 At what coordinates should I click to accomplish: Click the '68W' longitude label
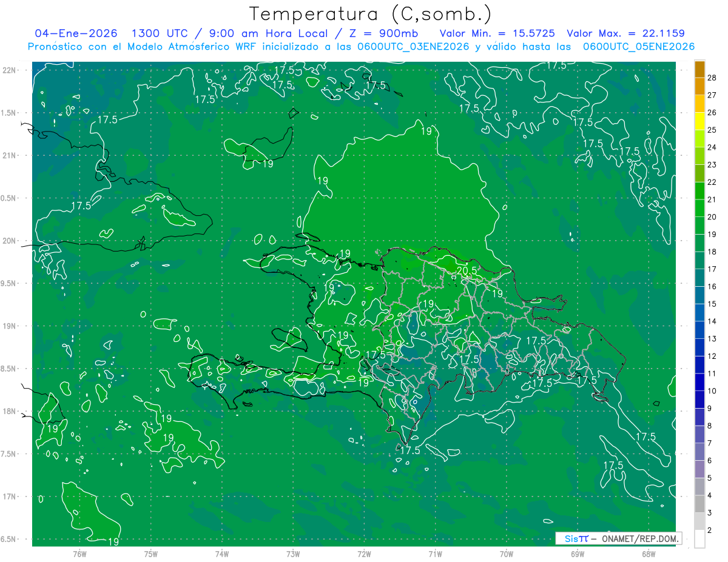(x=648, y=553)
